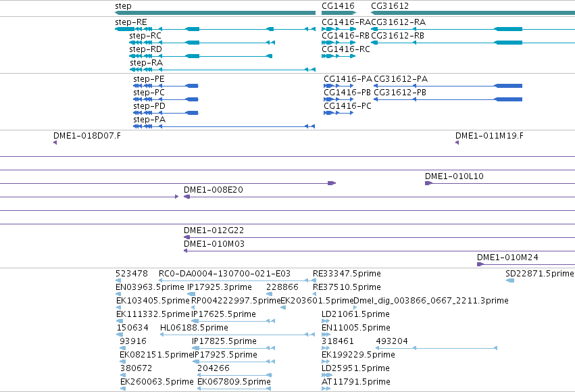Click the CG31612-RA transcript label
The height and width of the screenshot is (392, 575).
click(x=398, y=22)
